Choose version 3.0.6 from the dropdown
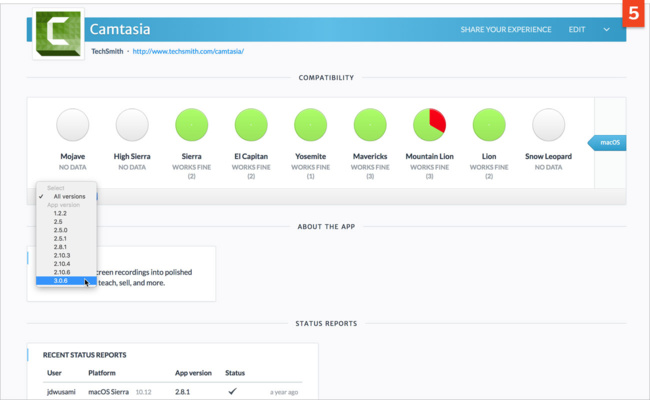Screen dimensions: 650x400 tap(62, 281)
